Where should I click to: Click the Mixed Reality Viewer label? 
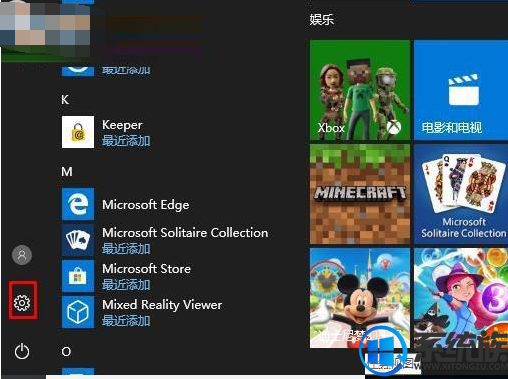coord(162,305)
